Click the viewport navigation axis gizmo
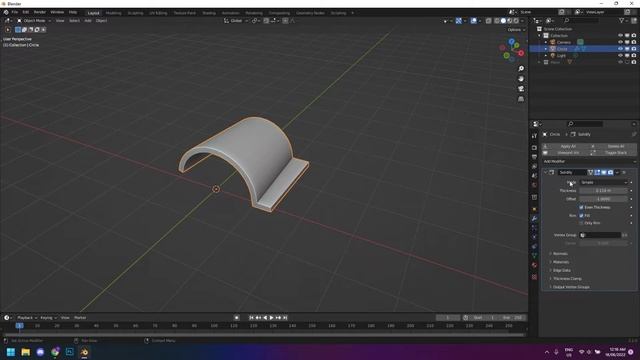The height and width of the screenshot is (360, 640). (512, 50)
